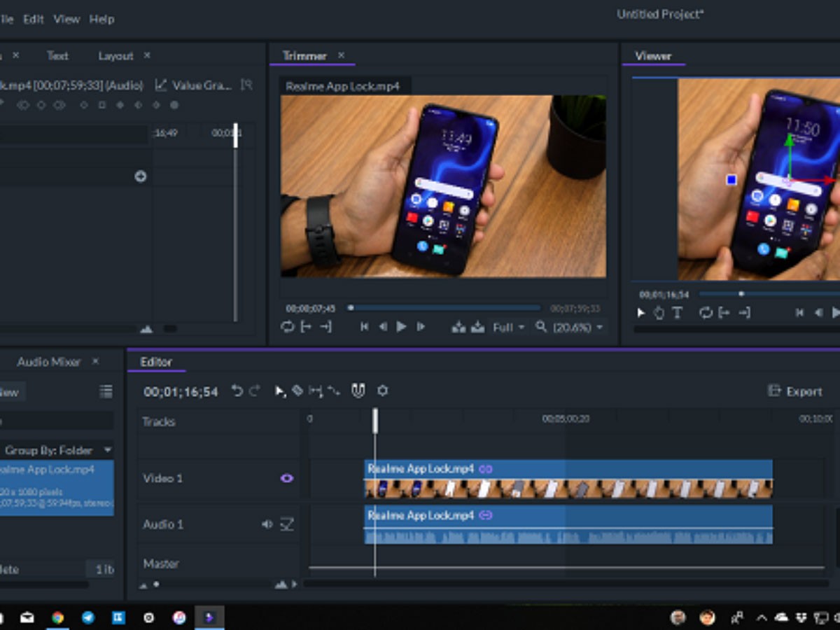
Task: Step back one frame in Trimmer
Action: pyautogui.click(x=382, y=326)
